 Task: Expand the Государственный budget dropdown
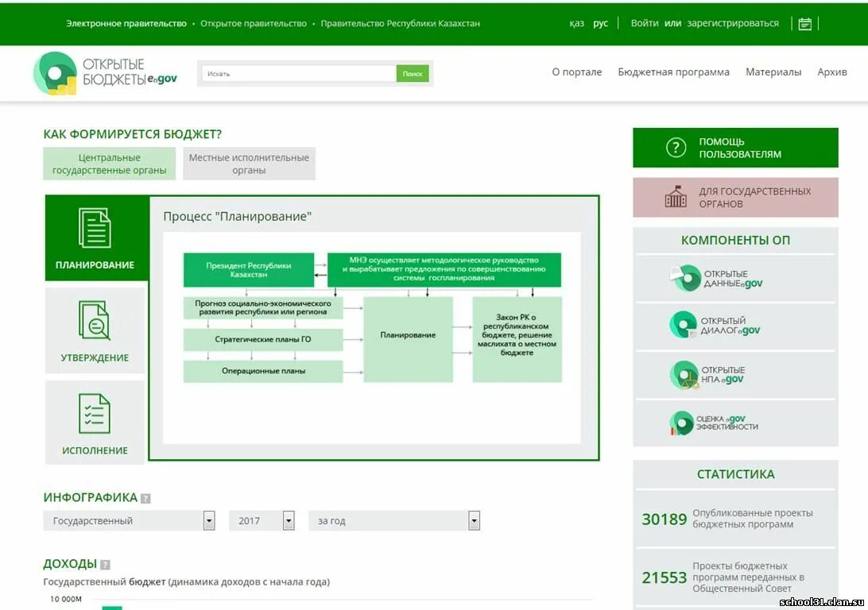point(129,520)
